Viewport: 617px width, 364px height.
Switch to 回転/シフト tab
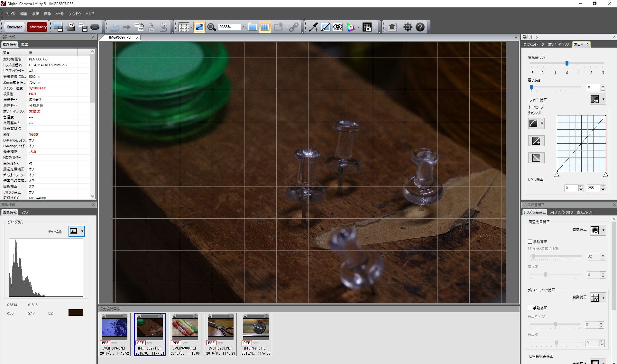tap(585, 212)
